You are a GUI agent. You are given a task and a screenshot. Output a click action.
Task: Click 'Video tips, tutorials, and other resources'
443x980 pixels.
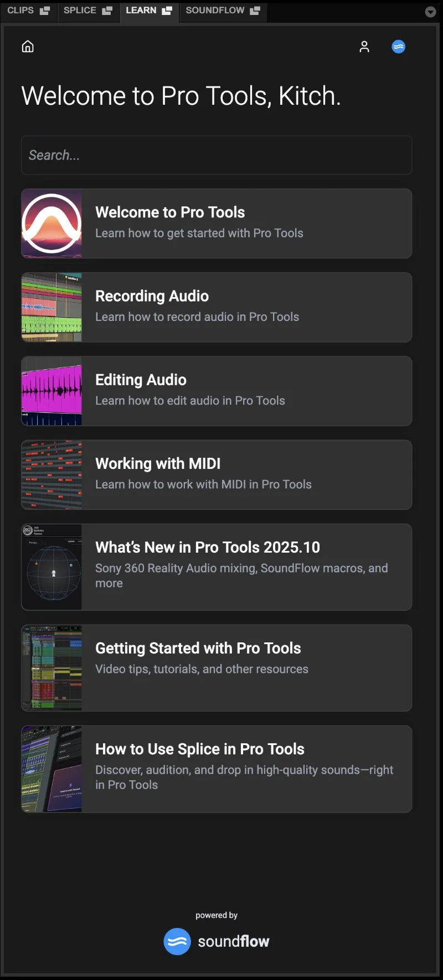202,669
